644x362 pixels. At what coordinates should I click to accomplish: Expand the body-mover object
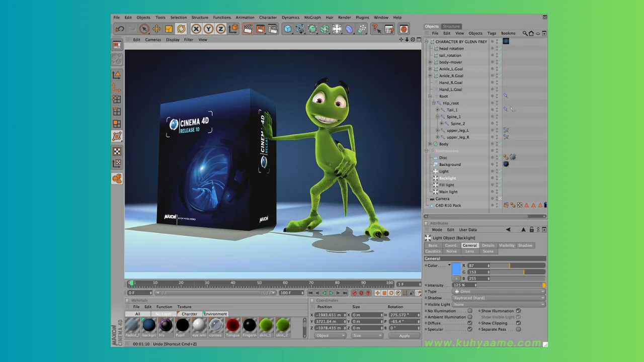430,62
